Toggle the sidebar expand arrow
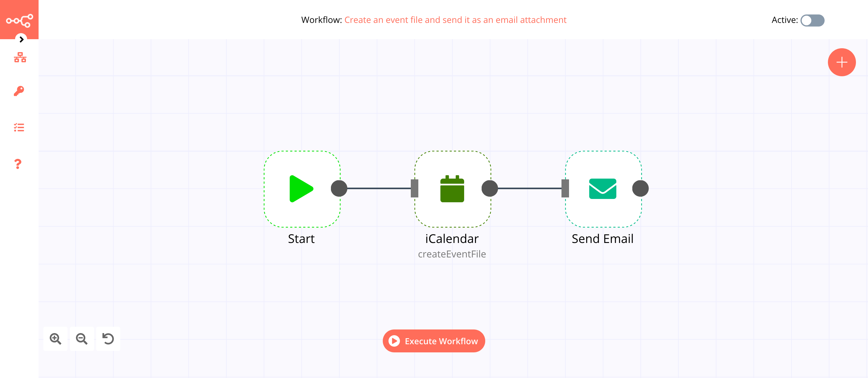868x378 pixels. (x=21, y=39)
